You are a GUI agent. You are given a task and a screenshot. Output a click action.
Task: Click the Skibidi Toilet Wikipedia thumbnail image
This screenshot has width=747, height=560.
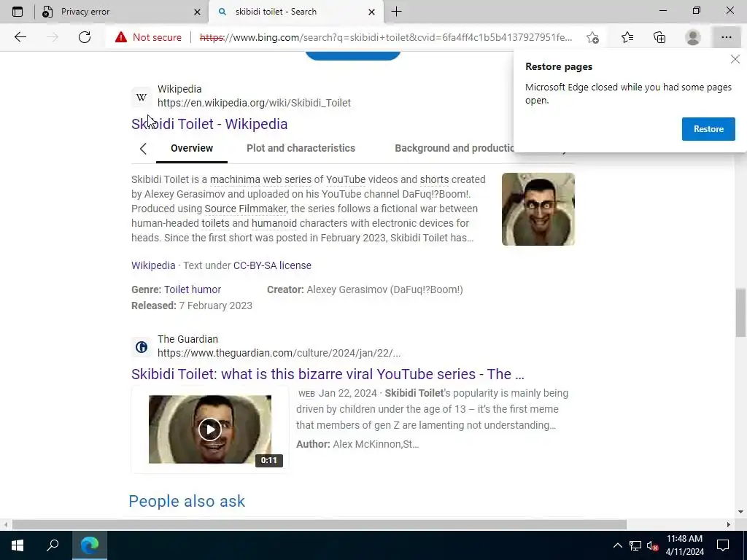pyautogui.click(x=538, y=209)
